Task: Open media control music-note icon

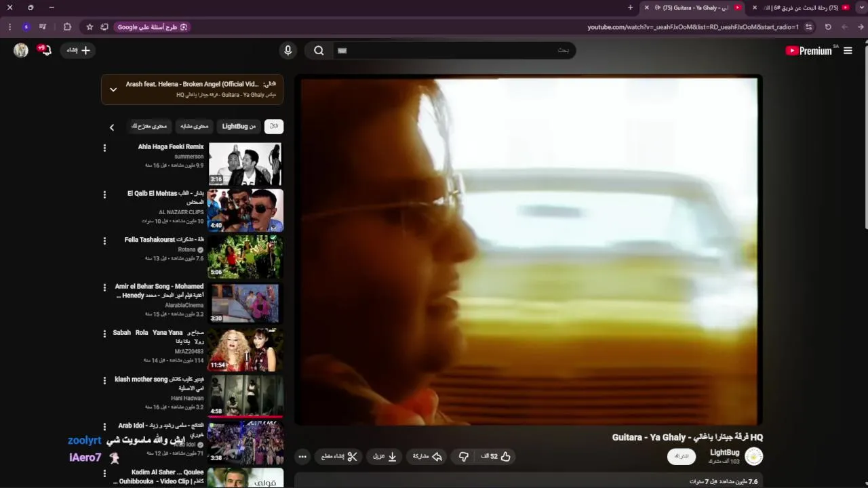Action: (x=43, y=27)
